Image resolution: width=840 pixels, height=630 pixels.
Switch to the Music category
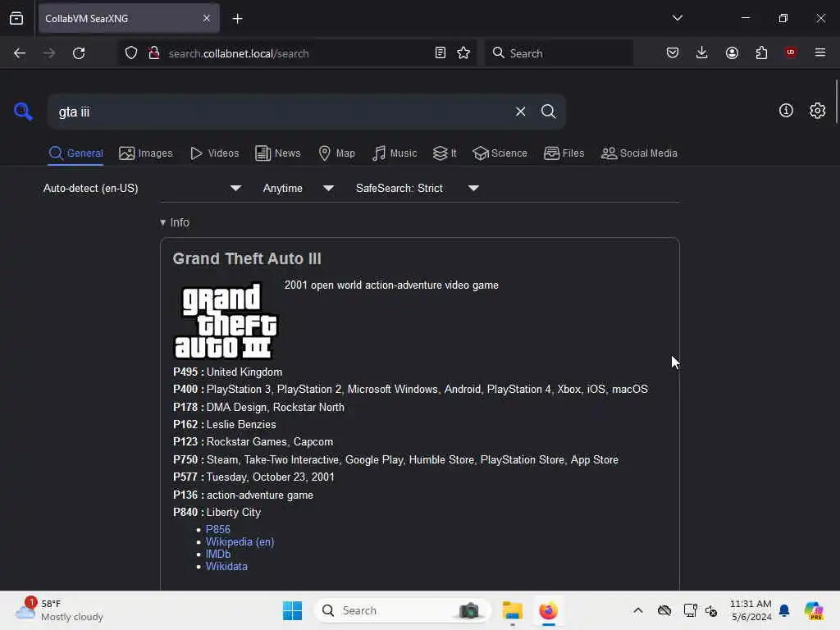point(395,153)
